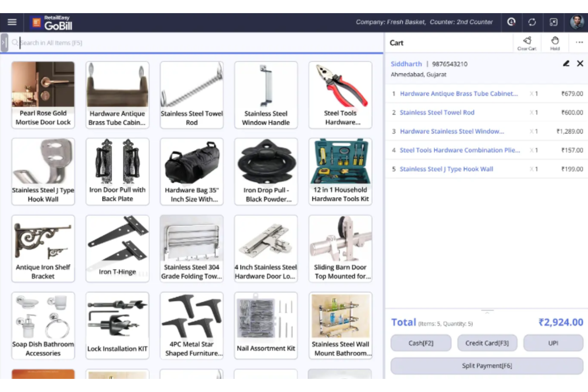Image resolution: width=588 pixels, height=392 pixels.
Task: Toggle the fullscreen icon in header
Action: click(x=553, y=22)
